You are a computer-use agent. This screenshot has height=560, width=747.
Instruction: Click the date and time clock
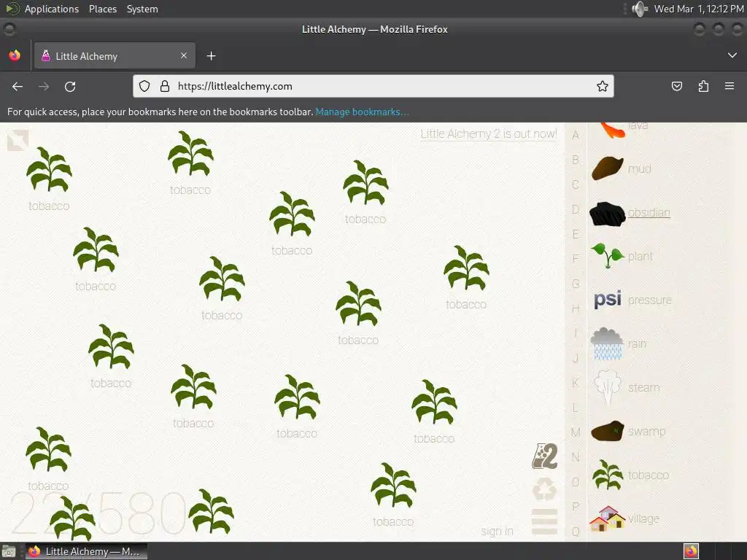[x=699, y=9]
